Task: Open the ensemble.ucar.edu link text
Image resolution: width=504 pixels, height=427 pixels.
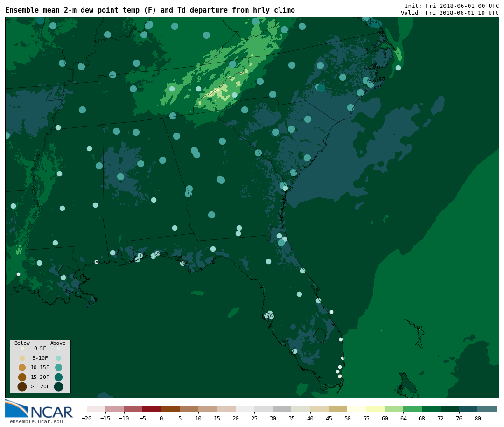Action: (36, 421)
